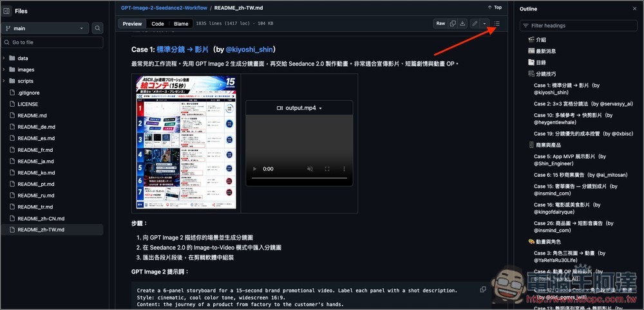Go to Case 6: 15 秒商業廣告
The width and height of the screenshot is (644, 310).
coord(581,175)
